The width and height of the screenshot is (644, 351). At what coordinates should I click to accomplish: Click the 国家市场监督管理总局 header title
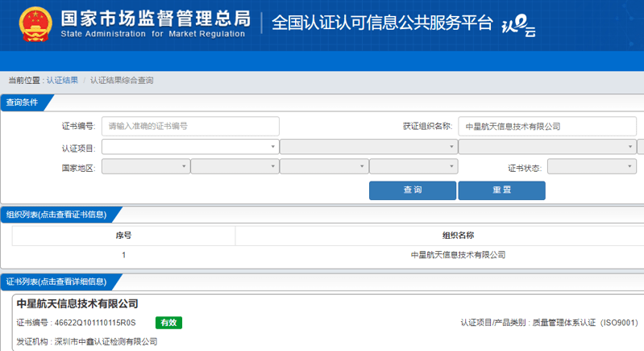pos(156,19)
